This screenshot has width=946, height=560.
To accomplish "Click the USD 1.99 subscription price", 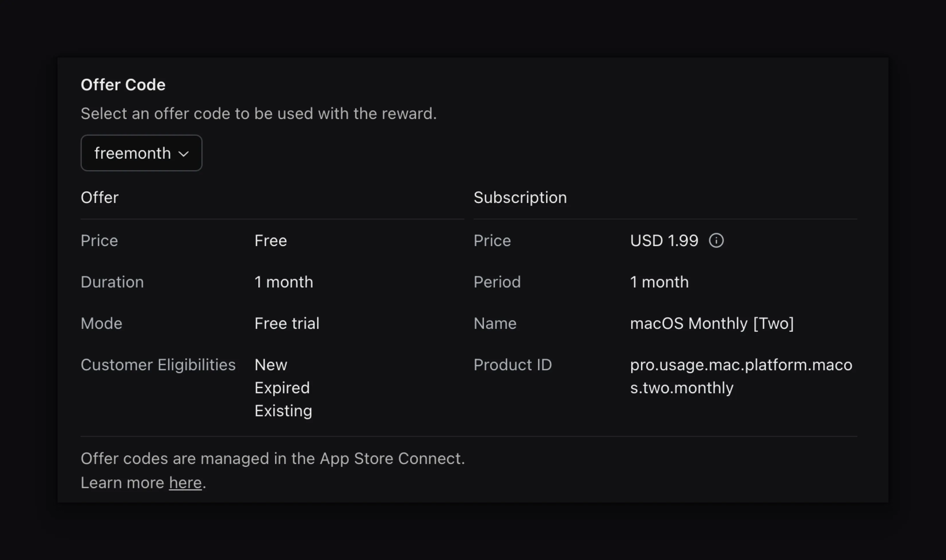I will tap(664, 240).
